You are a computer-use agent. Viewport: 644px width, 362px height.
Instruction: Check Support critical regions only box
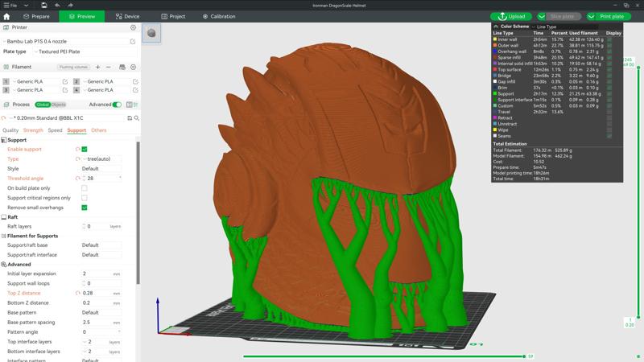point(85,198)
